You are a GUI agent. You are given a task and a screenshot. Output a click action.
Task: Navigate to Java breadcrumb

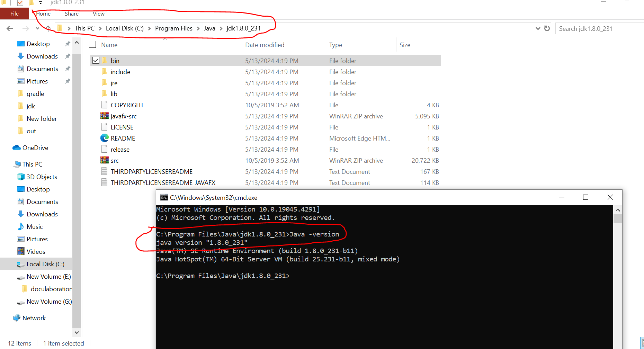tap(209, 28)
